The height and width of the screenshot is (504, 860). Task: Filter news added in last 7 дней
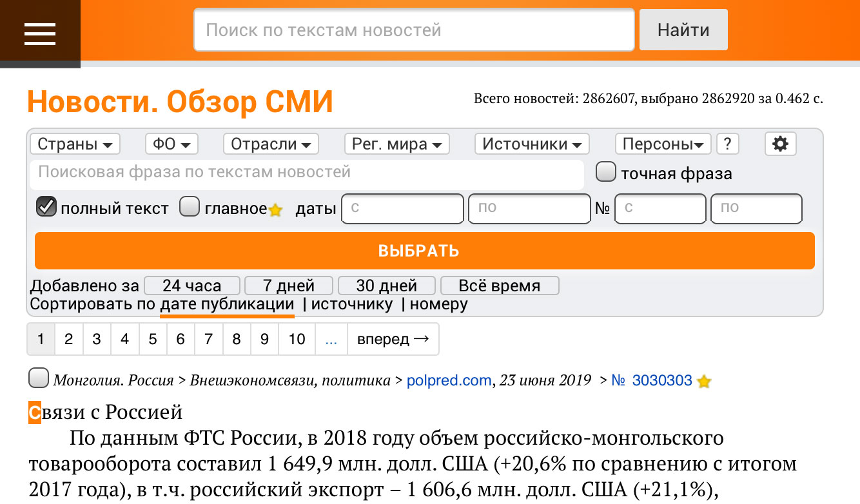[289, 285]
